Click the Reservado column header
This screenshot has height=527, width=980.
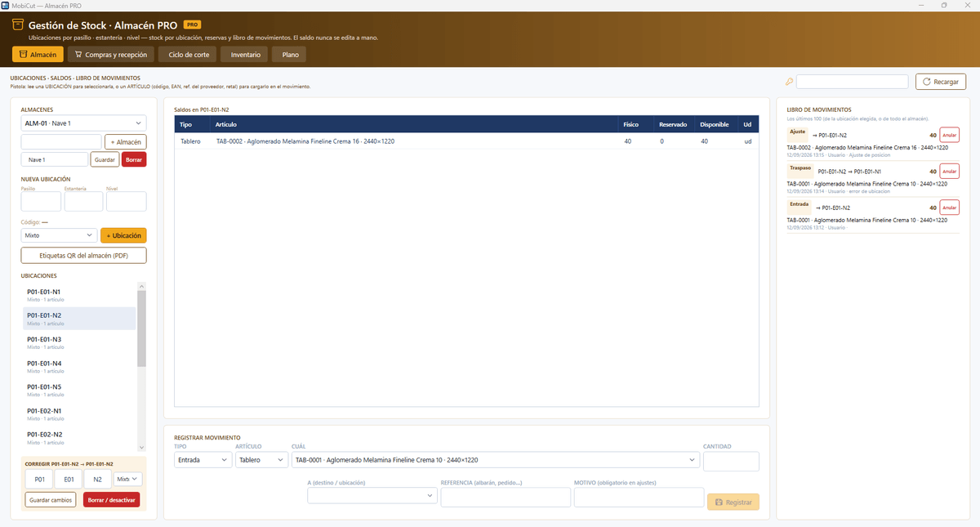[674, 125]
